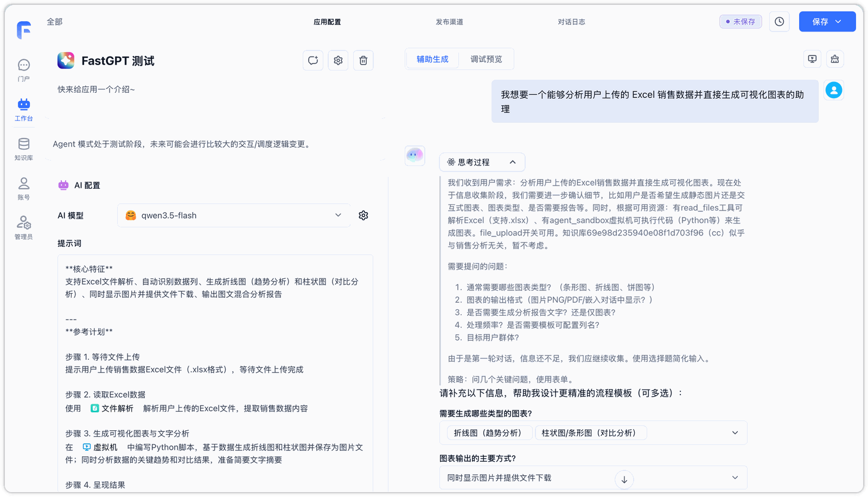Click the 快来给应用一个介绍~ description field
The width and height of the screenshot is (868, 497).
point(96,90)
